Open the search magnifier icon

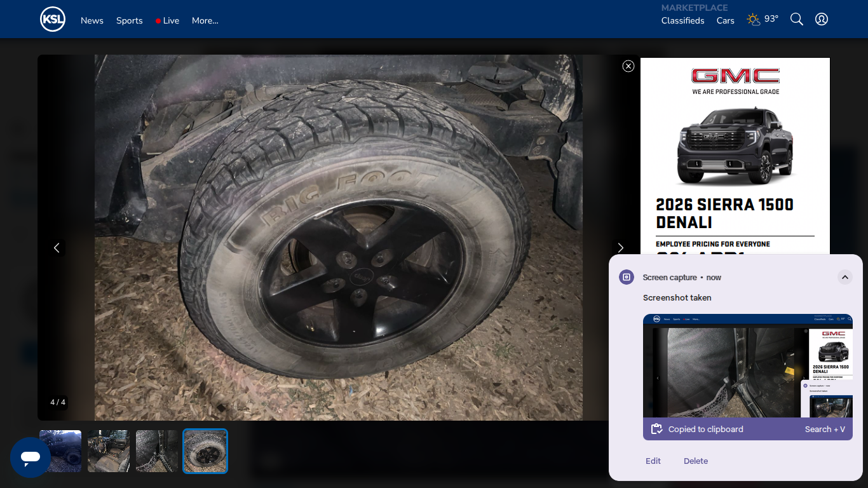click(797, 19)
